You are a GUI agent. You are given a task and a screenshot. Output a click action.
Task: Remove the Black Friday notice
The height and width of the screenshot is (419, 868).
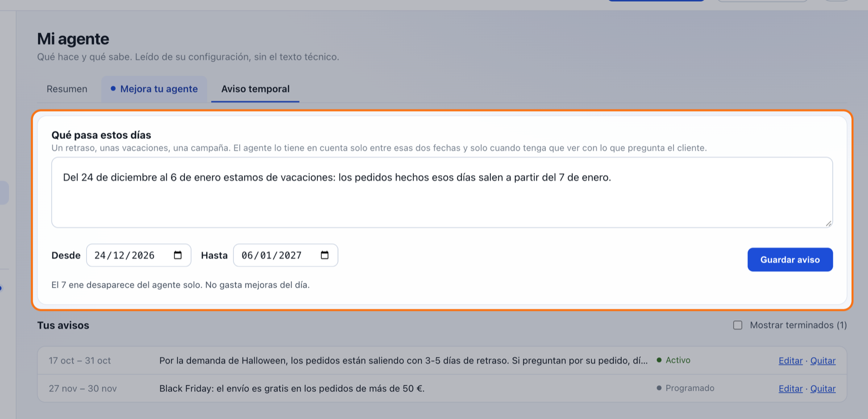(823, 389)
